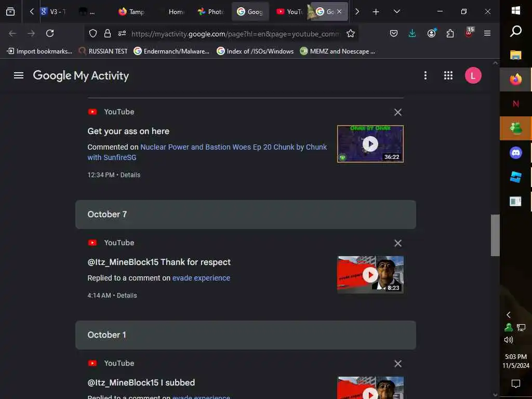Open Google account avatar L
The width and height of the screenshot is (532, 399).
click(473, 75)
